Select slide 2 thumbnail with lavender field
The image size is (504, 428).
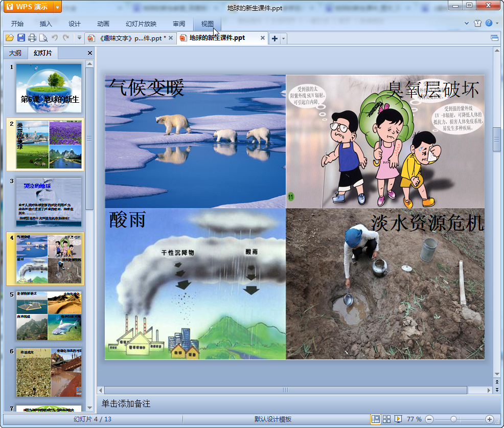point(49,145)
